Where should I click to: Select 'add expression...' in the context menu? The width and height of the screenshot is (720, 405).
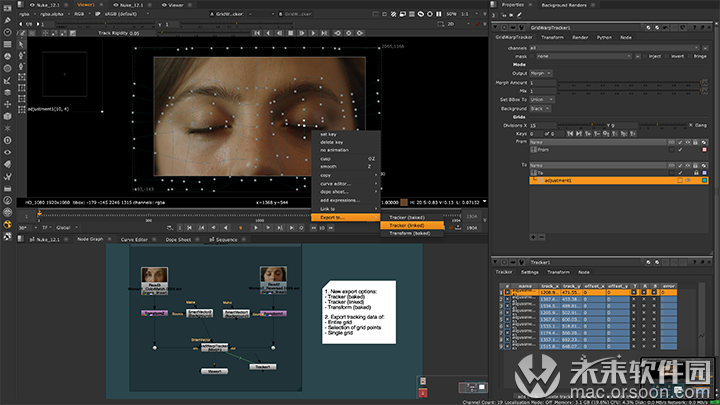[346, 200]
